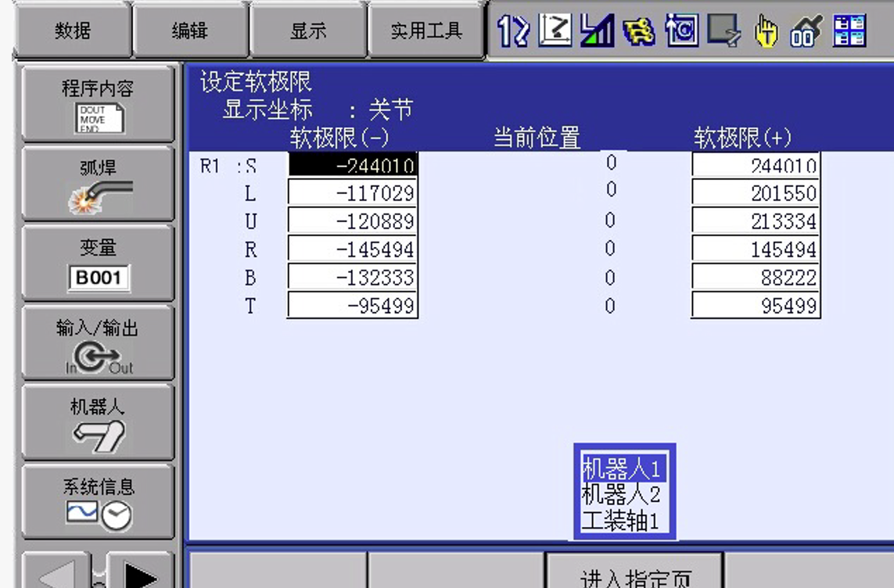
Task: Open the 实用工具 utilities menu
Action: tap(426, 30)
